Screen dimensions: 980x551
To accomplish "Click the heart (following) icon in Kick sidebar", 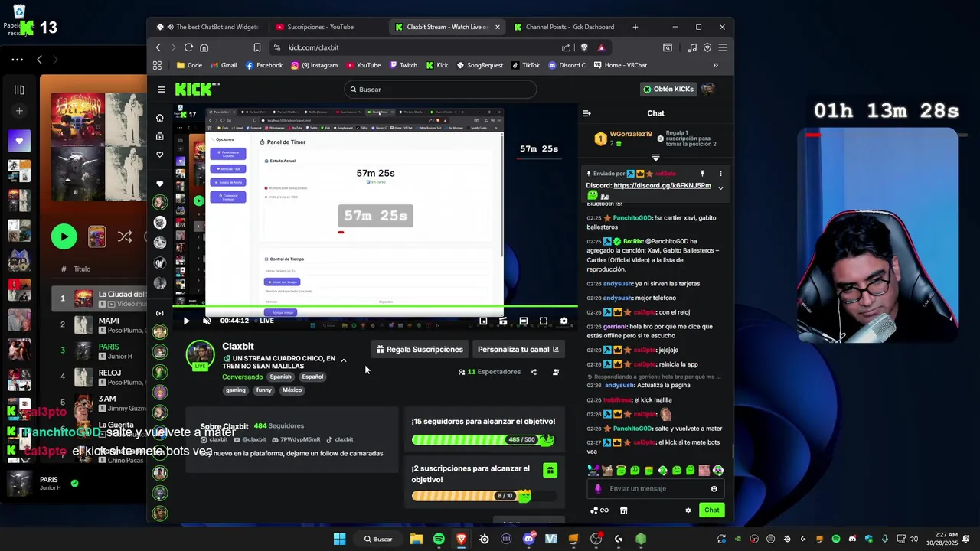I will (159, 155).
